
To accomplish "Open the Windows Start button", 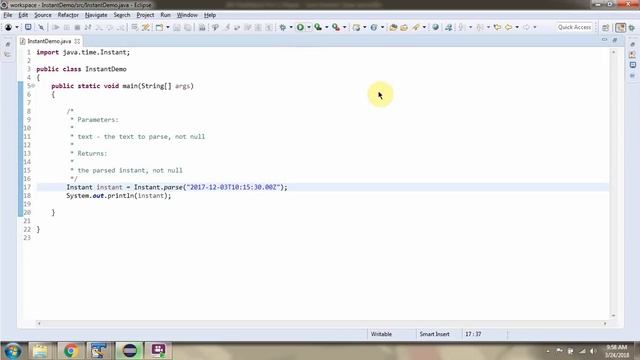I will 13,351.
